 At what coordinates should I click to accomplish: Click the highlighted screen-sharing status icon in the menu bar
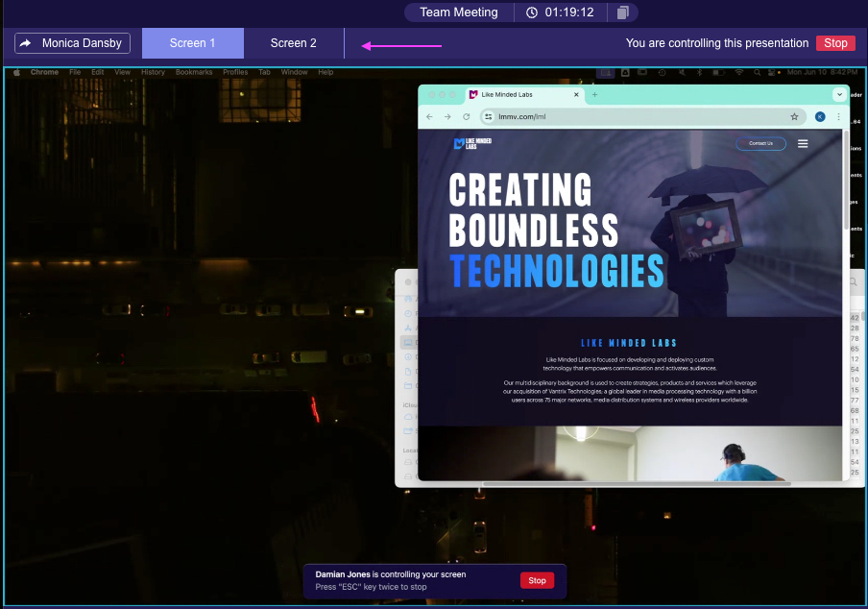coord(605,73)
